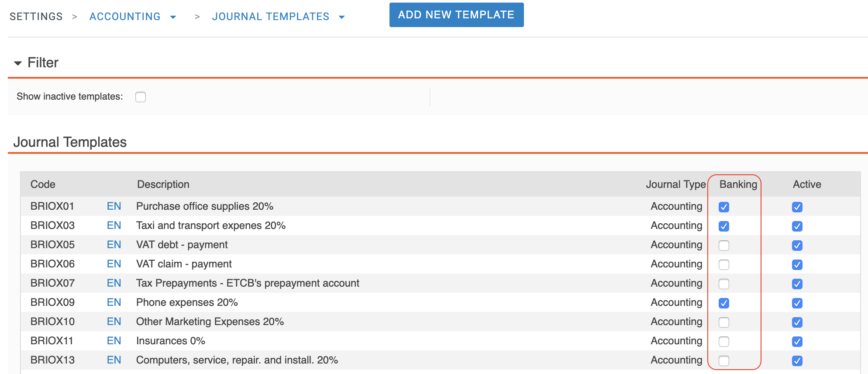868x374 pixels.
Task: Select code BRIOX01
Action: [52, 206]
